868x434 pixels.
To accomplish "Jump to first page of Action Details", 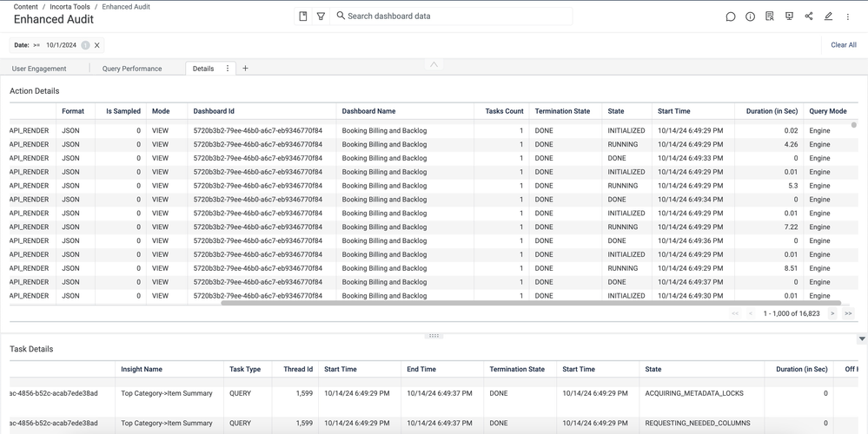I will coord(735,313).
